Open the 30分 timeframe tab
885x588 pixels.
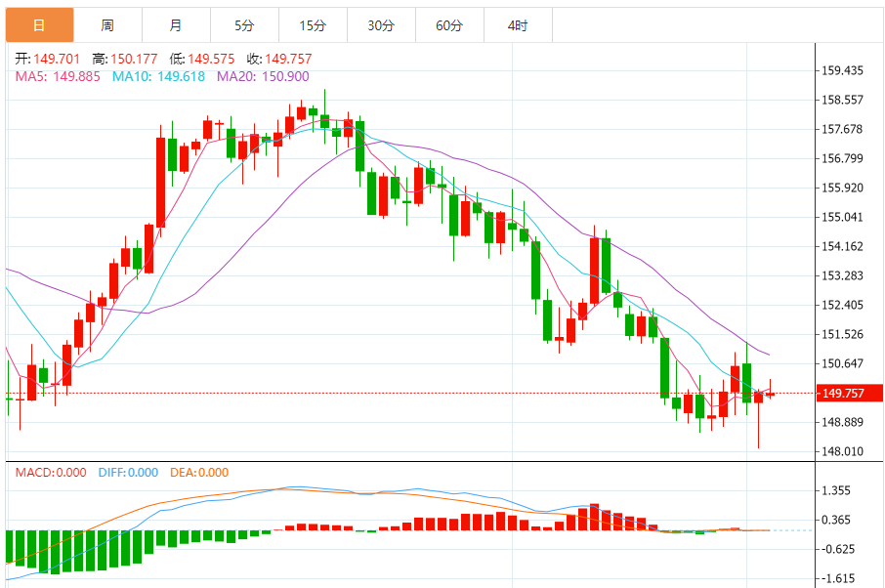(x=381, y=25)
